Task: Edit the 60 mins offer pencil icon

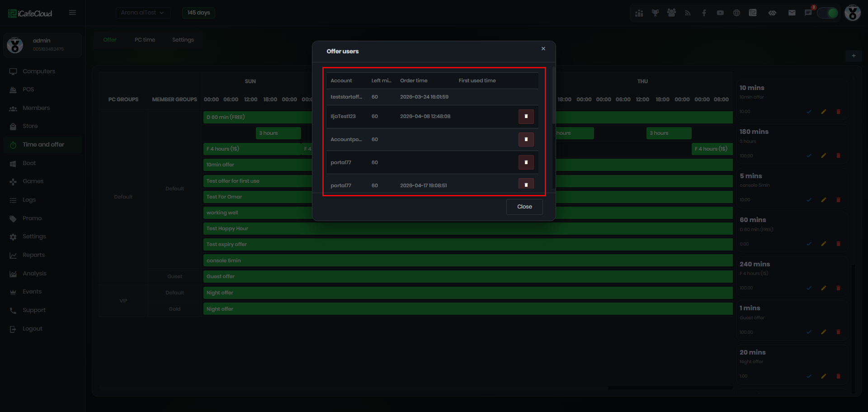Action: pyautogui.click(x=824, y=244)
